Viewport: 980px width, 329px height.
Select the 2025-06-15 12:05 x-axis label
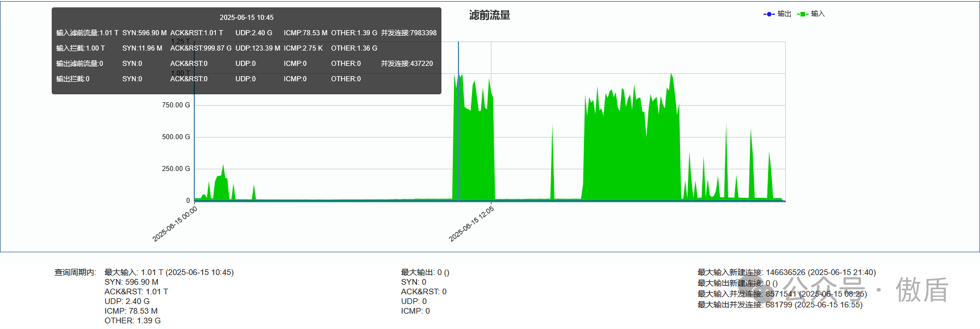click(x=472, y=224)
